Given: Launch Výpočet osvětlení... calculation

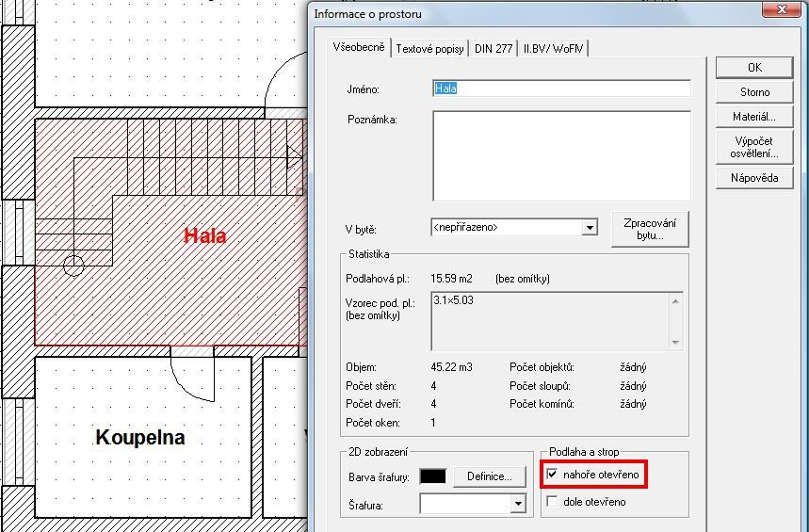Looking at the screenshot, I should (x=754, y=148).
